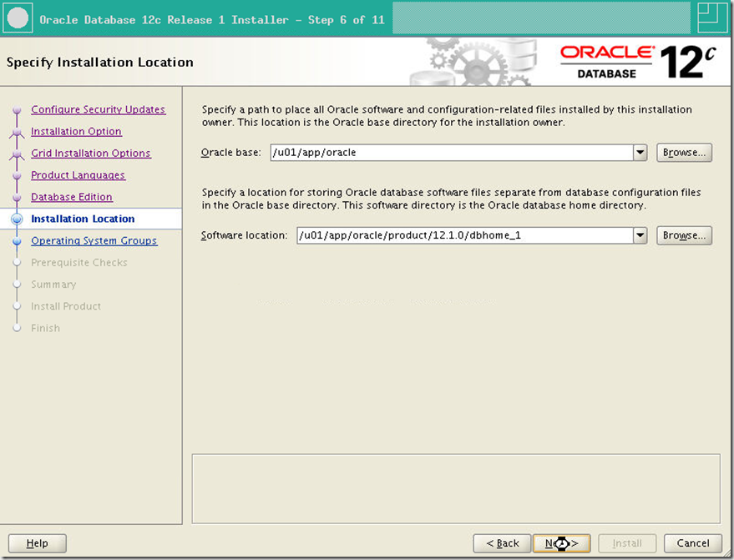Proceed with the Next button
This screenshot has width=734, height=560.
[562, 543]
